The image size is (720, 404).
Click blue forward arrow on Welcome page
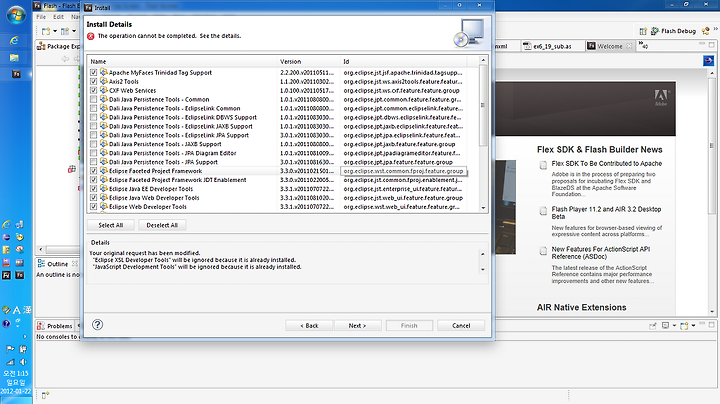709,61
